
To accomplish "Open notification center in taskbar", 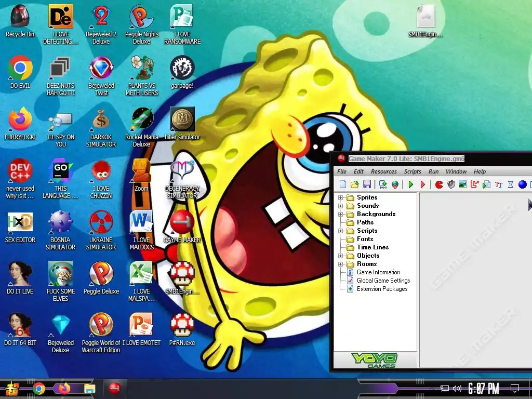I will tap(515, 389).
